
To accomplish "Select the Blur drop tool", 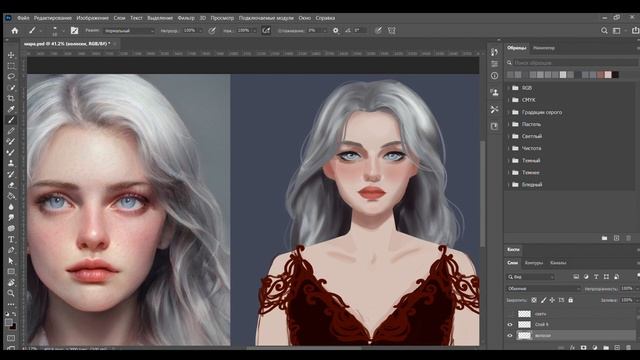I will pyautogui.click(x=11, y=207).
